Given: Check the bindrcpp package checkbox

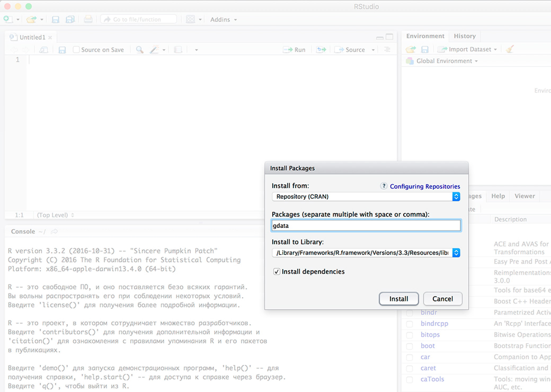Looking at the screenshot, I should click(410, 324).
